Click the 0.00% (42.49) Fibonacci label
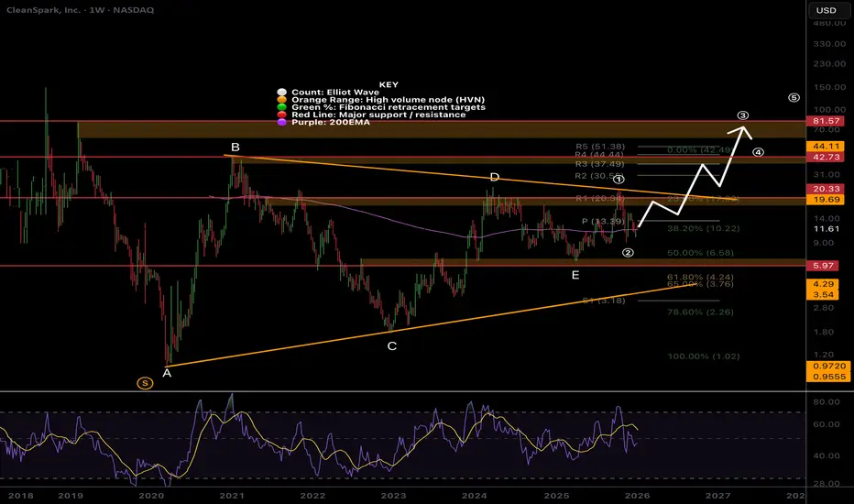 click(699, 150)
